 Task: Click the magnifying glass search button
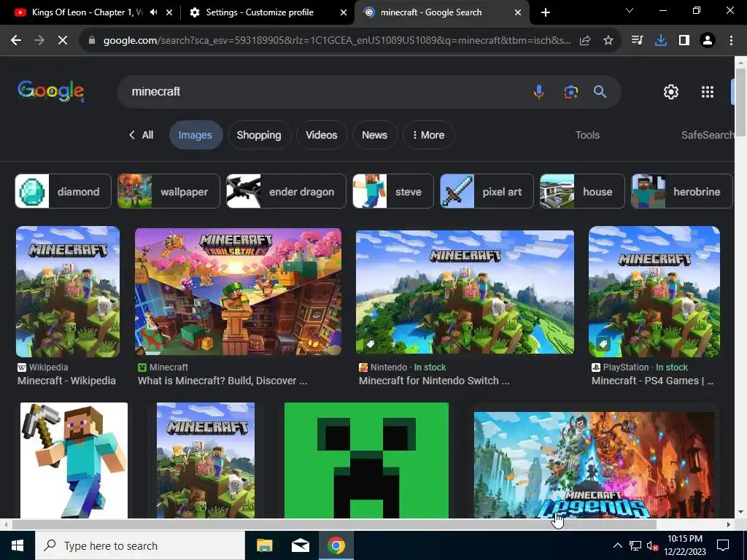[600, 91]
